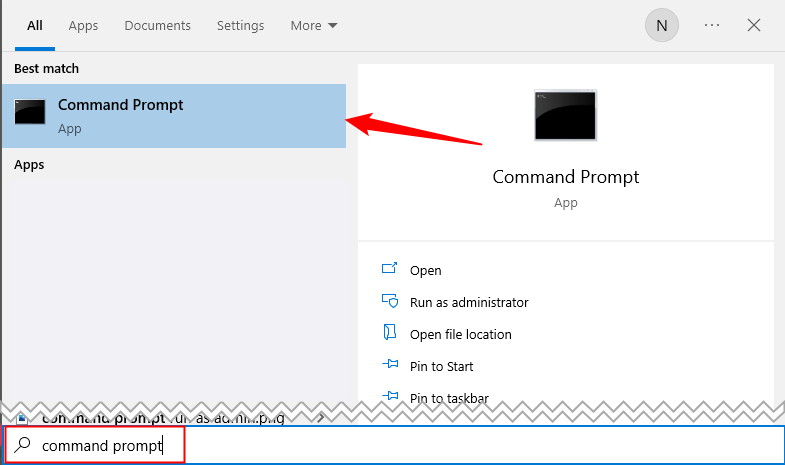Click the Open file location icon
The height and width of the screenshot is (465, 785).
390,334
